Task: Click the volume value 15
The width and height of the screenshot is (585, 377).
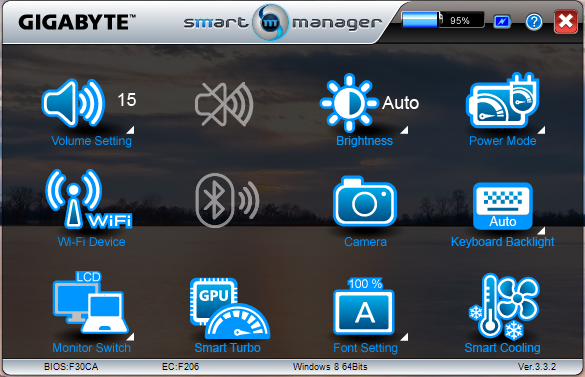Action: tap(127, 100)
